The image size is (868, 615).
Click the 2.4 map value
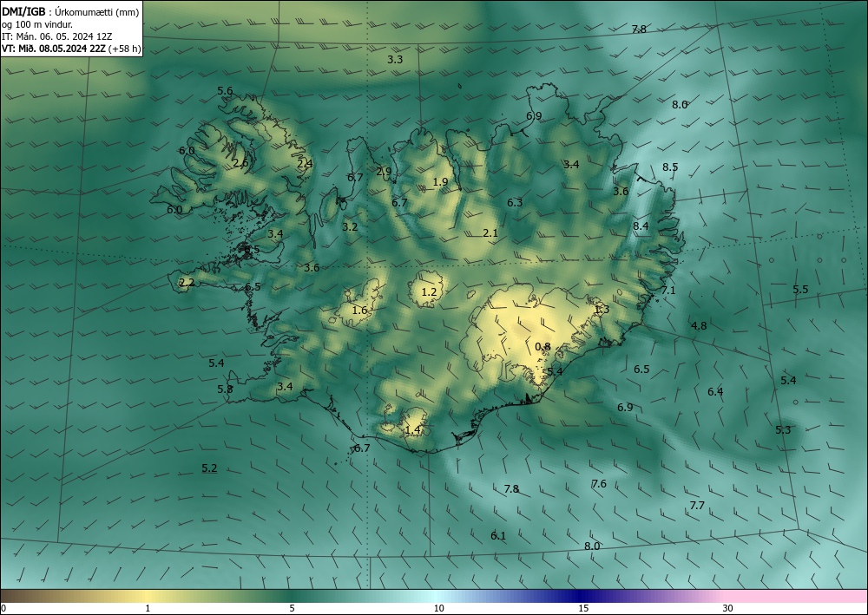(305, 163)
